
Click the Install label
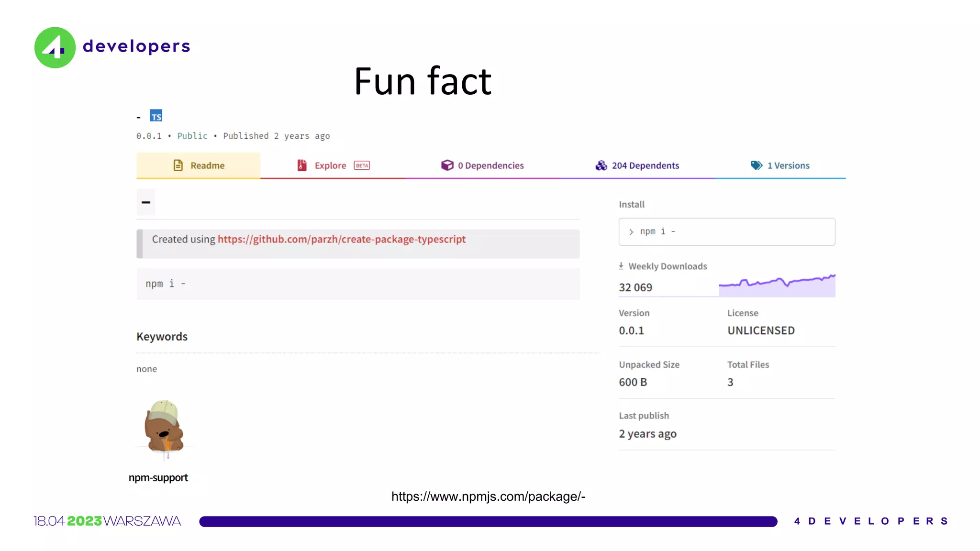coord(632,204)
